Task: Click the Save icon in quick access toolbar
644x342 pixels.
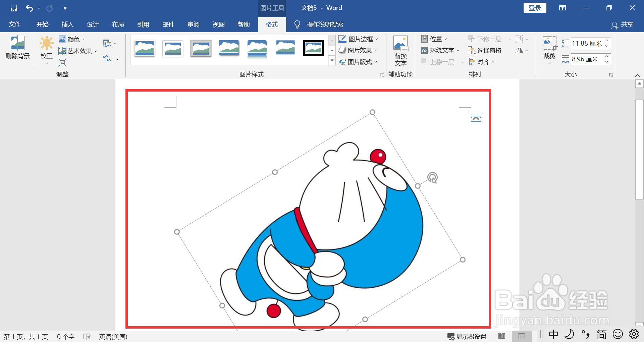Action: 14,8
